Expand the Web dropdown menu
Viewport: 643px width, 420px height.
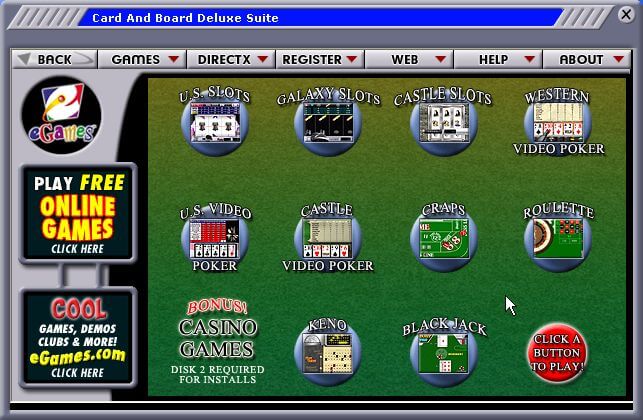pyautogui.click(x=409, y=59)
